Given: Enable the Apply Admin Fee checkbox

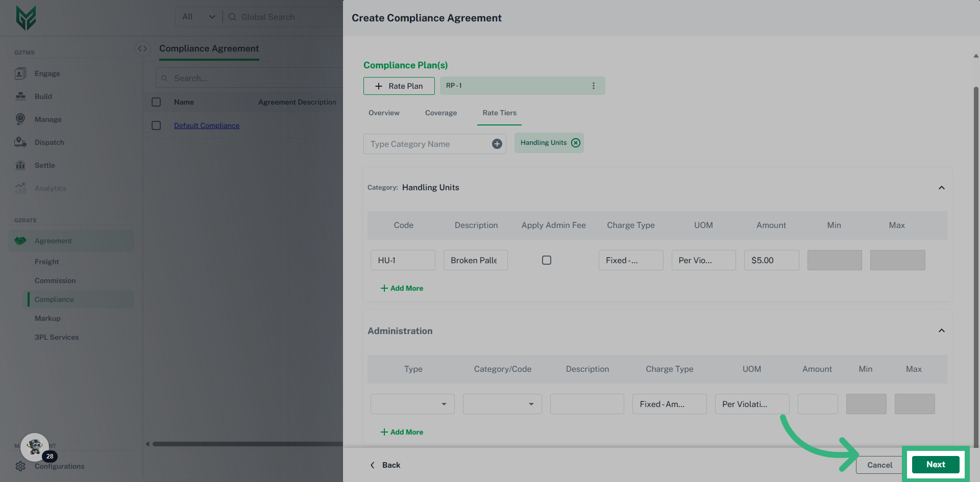Looking at the screenshot, I should pos(547,260).
